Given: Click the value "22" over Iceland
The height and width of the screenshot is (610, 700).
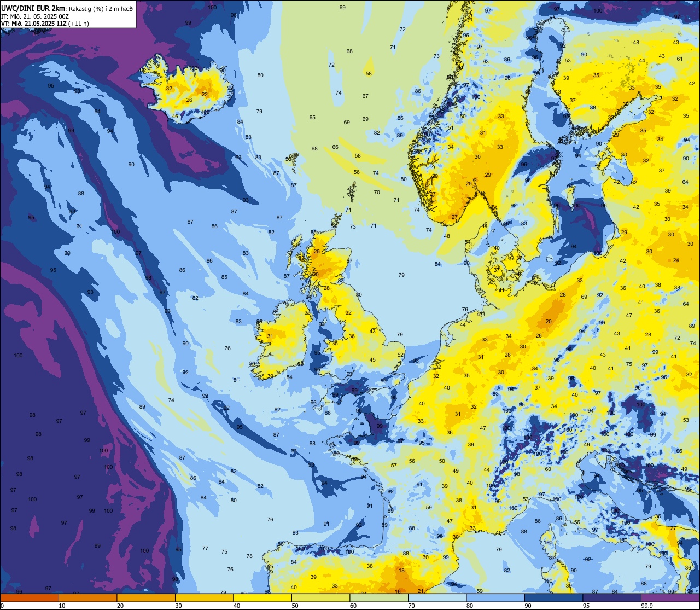Looking at the screenshot, I should (205, 95).
